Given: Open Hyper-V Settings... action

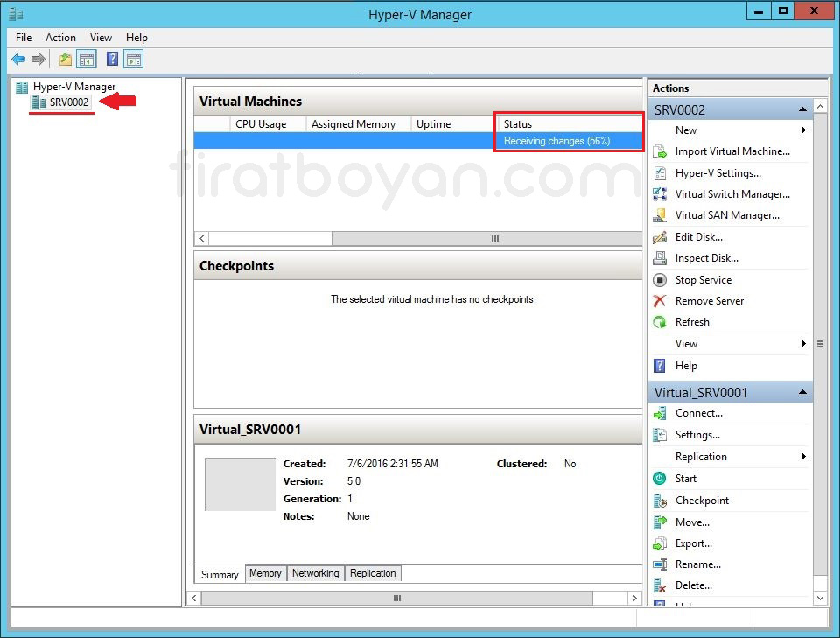Looking at the screenshot, I should [x=717, y=173].
